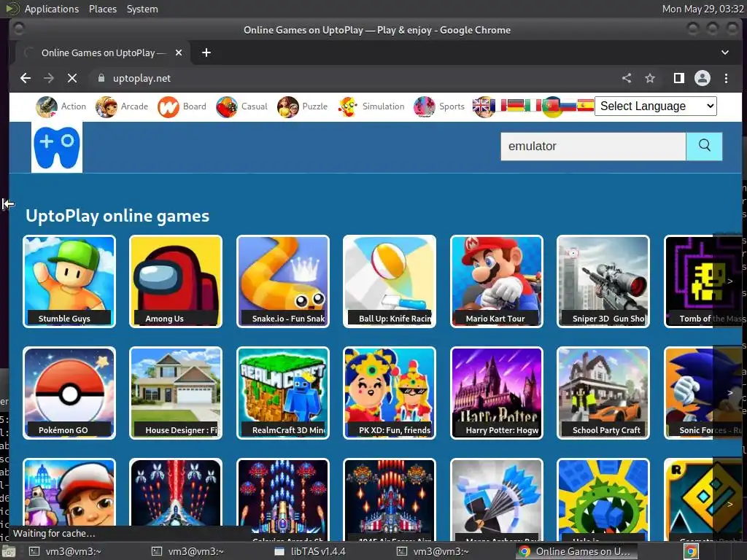Screen dimensions: 747x560
Task: Switch language using the UK flag
Action: pos(481,106)
